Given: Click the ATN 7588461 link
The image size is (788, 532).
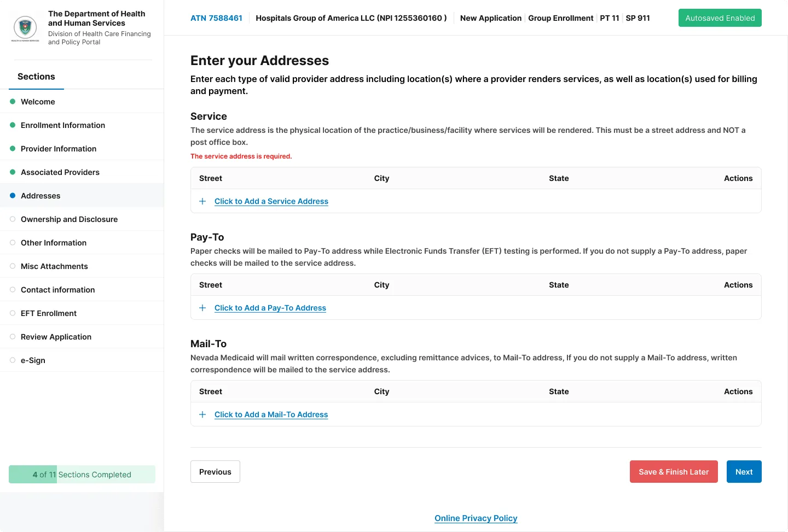Looking at the screenshot, I should pos(216,18).
